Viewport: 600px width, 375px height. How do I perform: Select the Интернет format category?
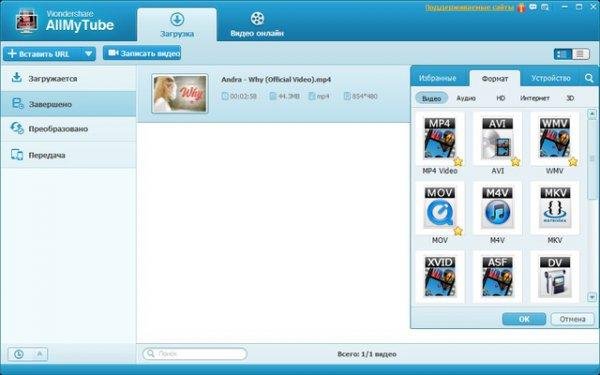tap(535, 98)
